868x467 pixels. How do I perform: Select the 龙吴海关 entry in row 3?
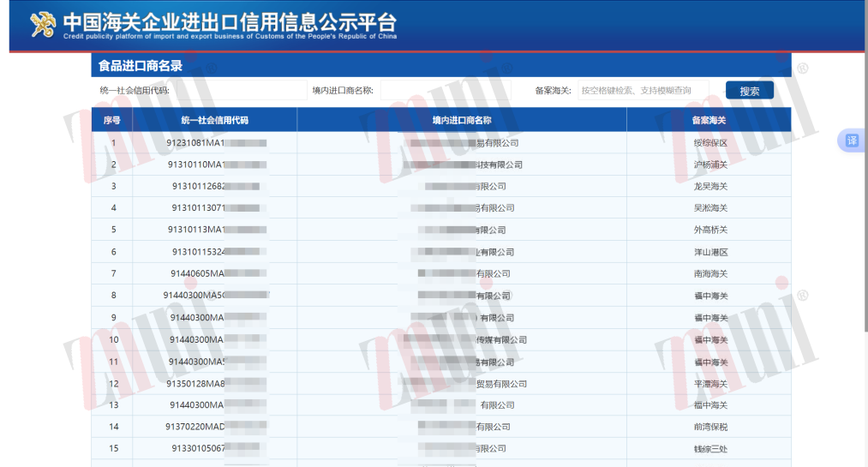tap(709, 187)
